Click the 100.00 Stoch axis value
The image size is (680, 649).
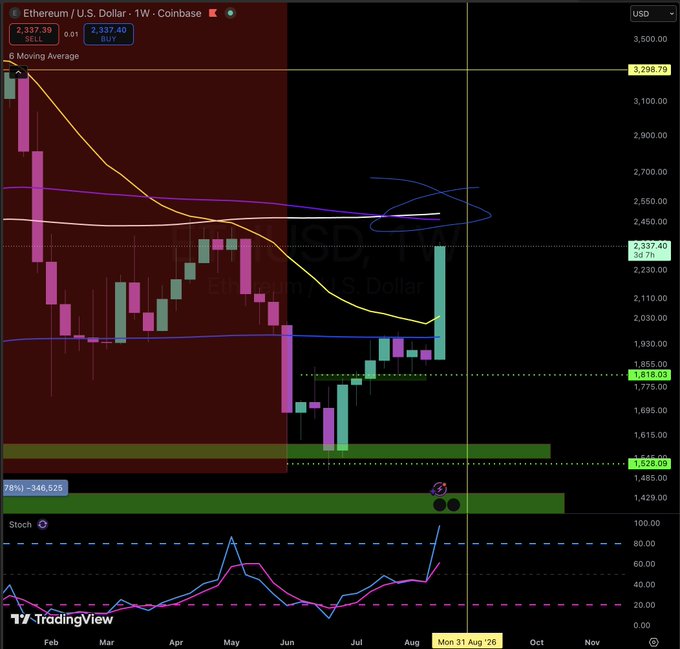pyautogui.click(x=647, y=523)
